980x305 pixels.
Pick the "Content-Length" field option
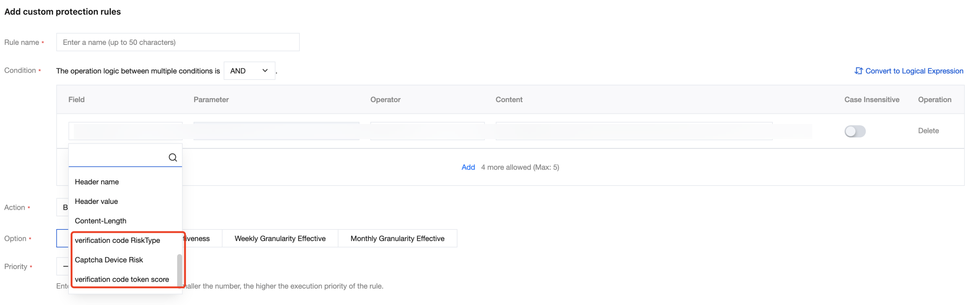click(100, 221)
